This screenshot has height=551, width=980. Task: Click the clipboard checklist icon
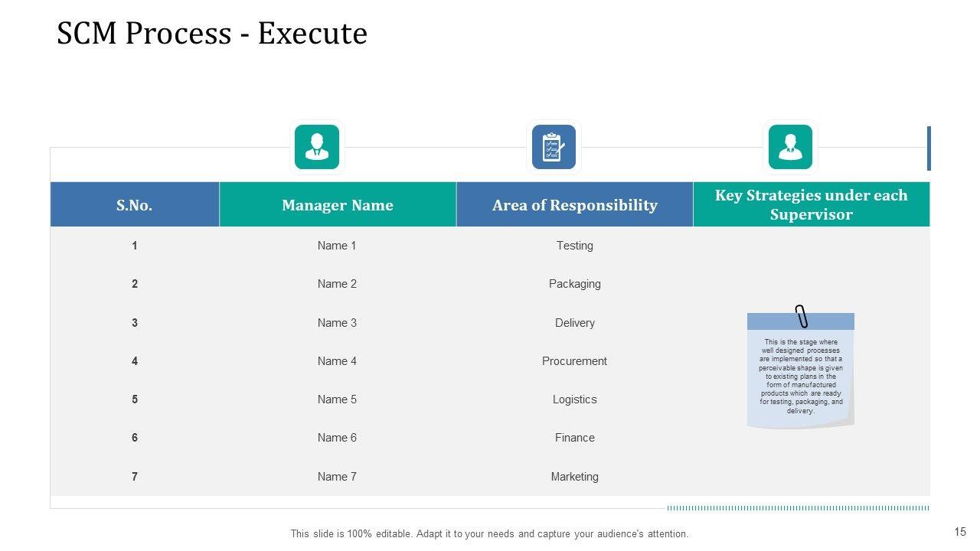[554, 147]
